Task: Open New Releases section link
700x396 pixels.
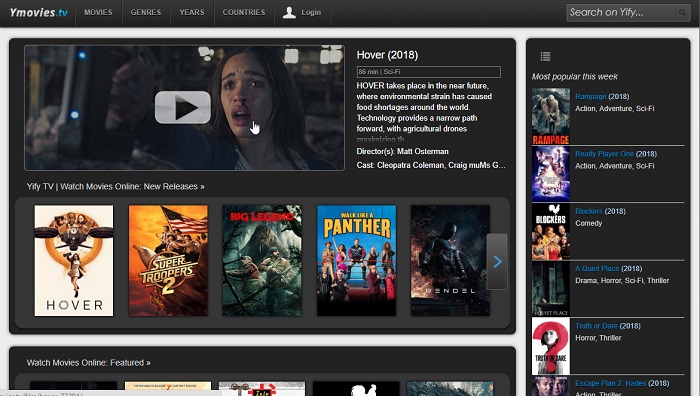Action: 115,187
